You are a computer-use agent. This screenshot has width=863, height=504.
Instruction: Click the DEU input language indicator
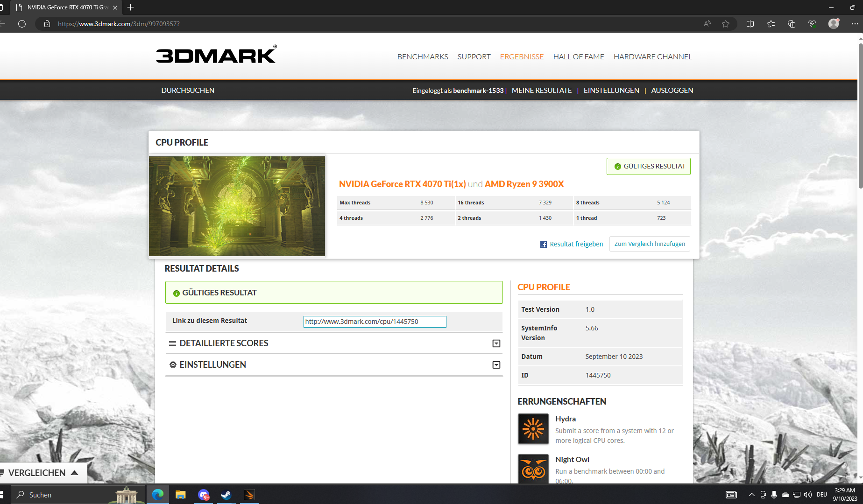(822, 495)
